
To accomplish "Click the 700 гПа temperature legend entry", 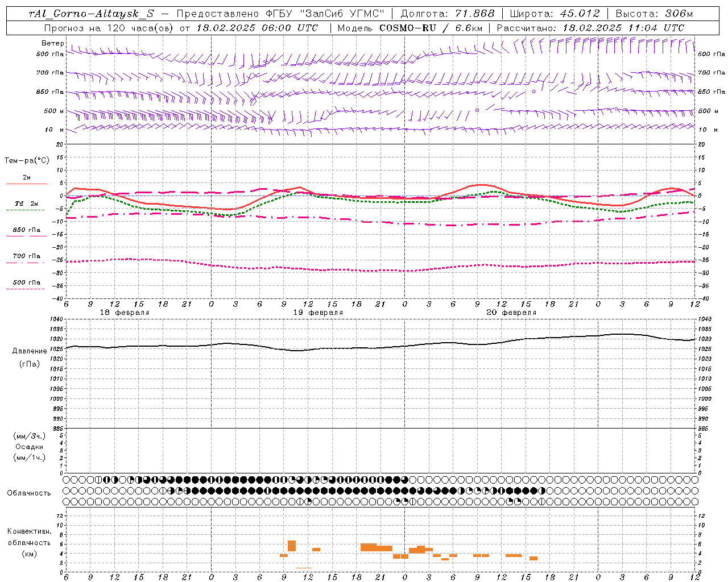I will [26, 256].
